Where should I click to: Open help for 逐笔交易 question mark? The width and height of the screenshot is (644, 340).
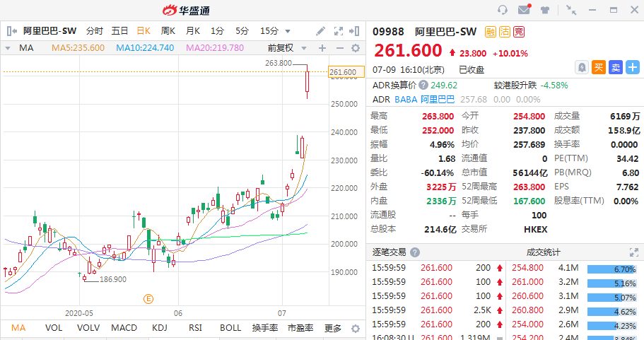tap(415, 252)
